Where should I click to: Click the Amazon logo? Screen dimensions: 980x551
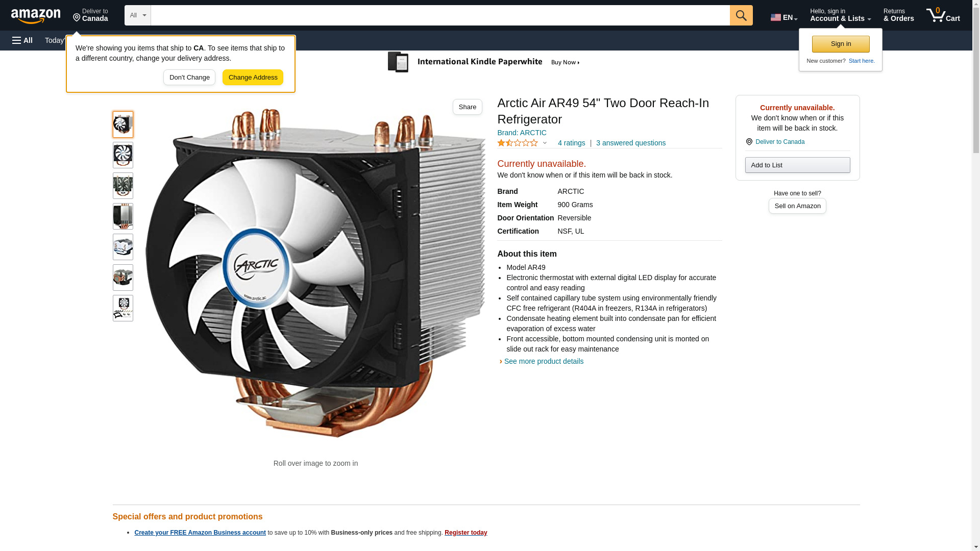36,16
